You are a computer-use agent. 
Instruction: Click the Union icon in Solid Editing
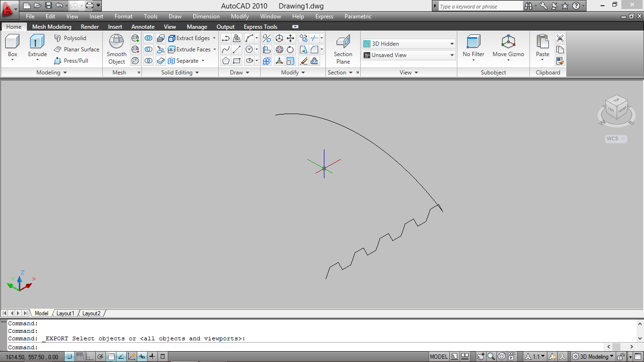pos(149,38)
